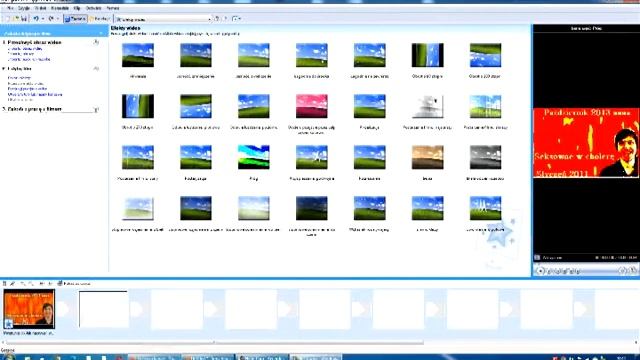Click the Take Picture icon under the preview

633,270
